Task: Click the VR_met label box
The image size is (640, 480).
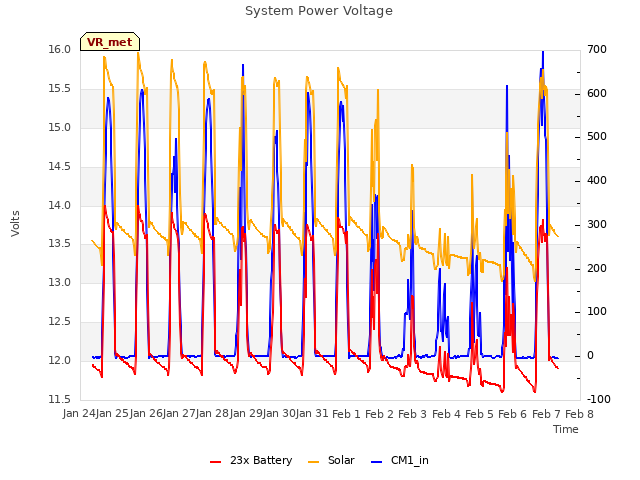Action: click(110, 42)
